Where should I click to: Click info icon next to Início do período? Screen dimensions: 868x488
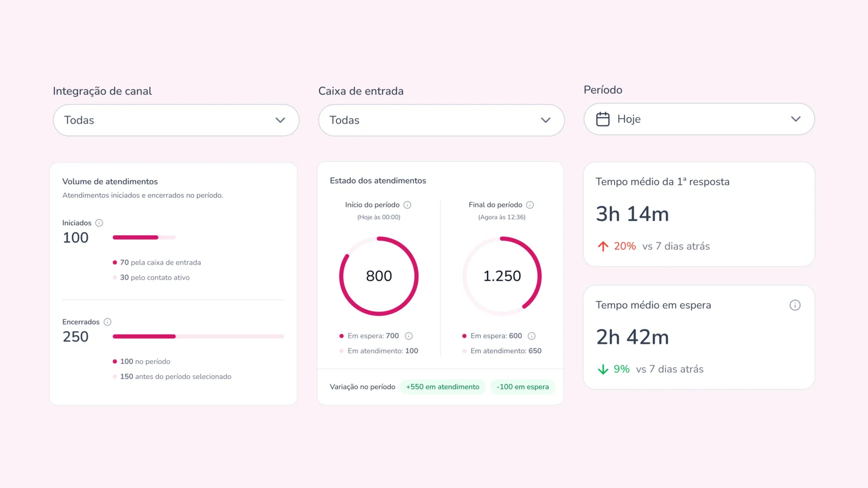pos(407,205)
